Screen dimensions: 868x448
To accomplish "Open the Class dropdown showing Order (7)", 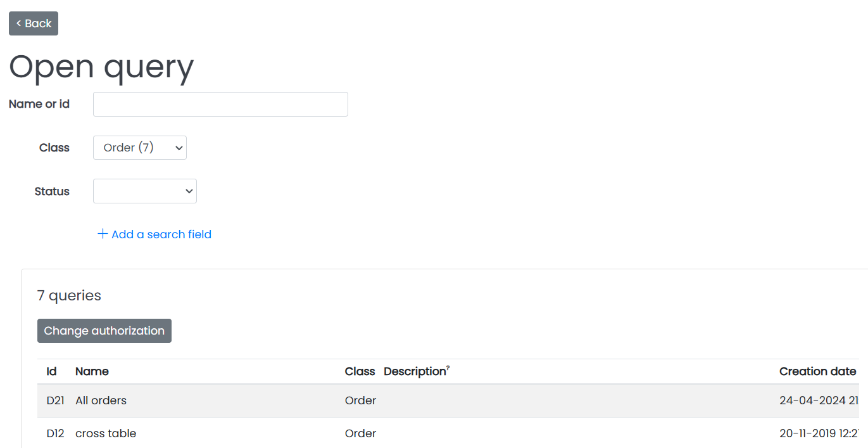I will pos(140,148).
